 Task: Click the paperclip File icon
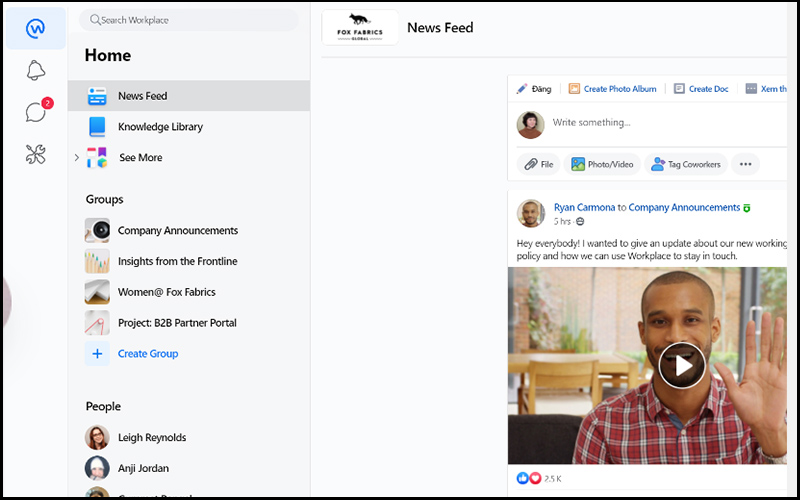pos(531,164)
